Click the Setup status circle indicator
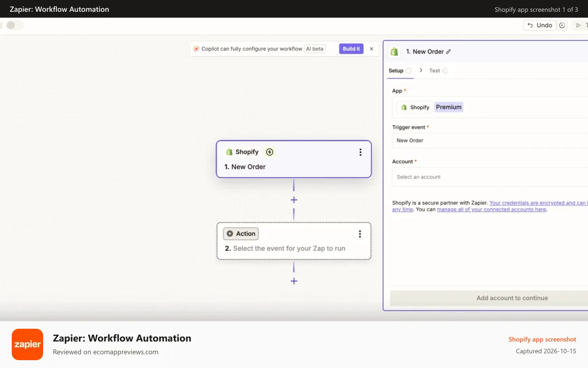588x368 pixels. tap(409, 71)
